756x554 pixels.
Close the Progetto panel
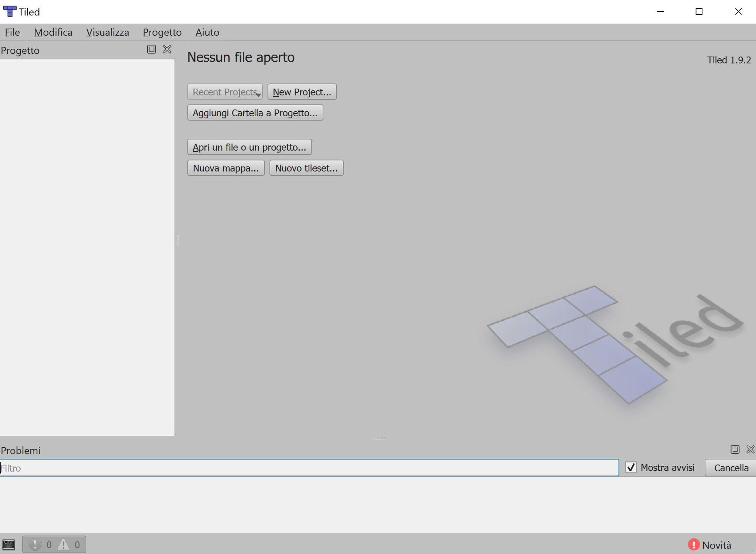click(x=167, y=49)
